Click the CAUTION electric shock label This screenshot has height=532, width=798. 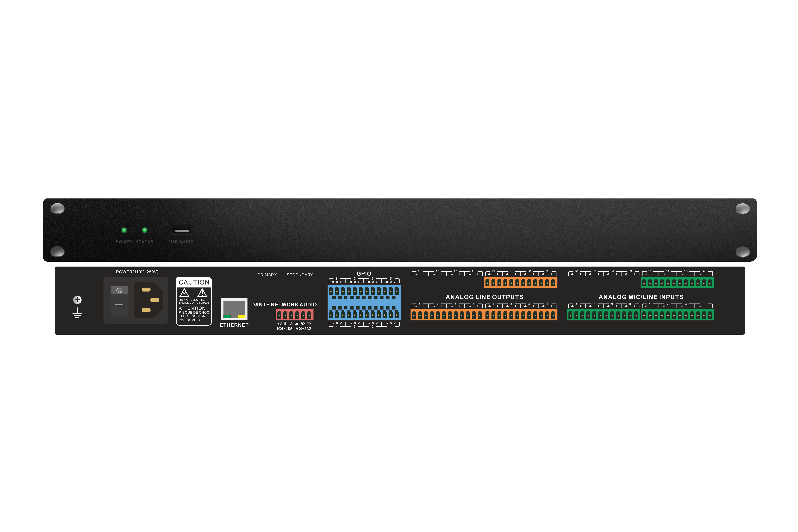194,301
